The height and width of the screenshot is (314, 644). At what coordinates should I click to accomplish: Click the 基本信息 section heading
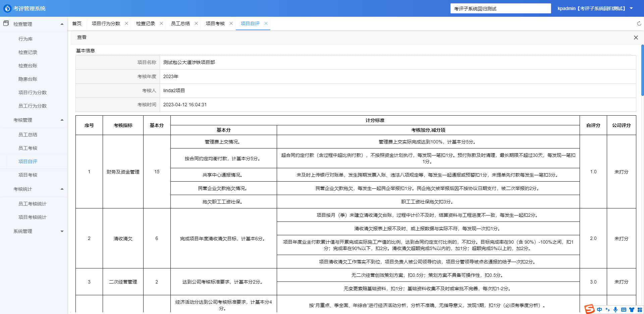pyautogui.click(x=86, y=51)
